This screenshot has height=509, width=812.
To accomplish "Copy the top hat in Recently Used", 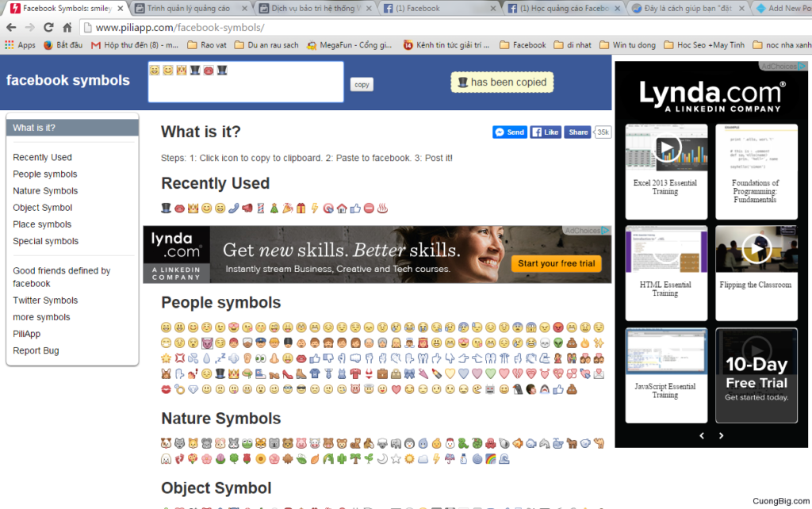I will click(166, 209).
